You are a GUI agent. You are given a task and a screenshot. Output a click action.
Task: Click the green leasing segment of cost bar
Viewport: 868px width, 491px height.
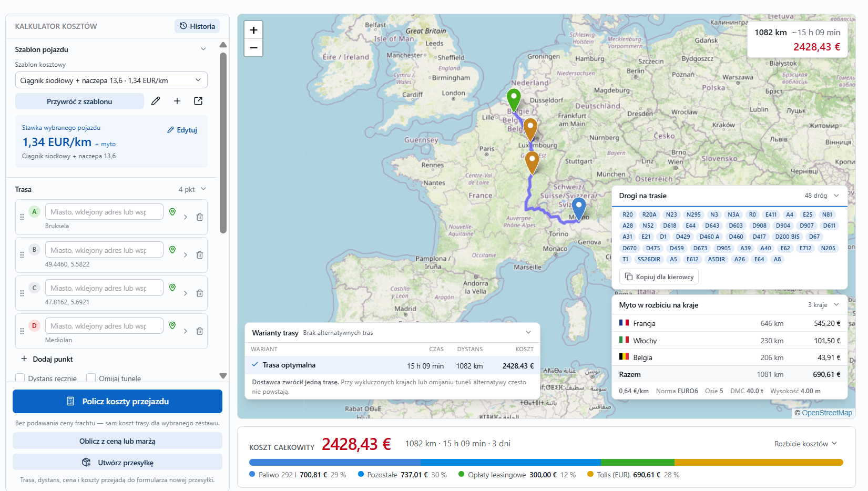(638, 463)
